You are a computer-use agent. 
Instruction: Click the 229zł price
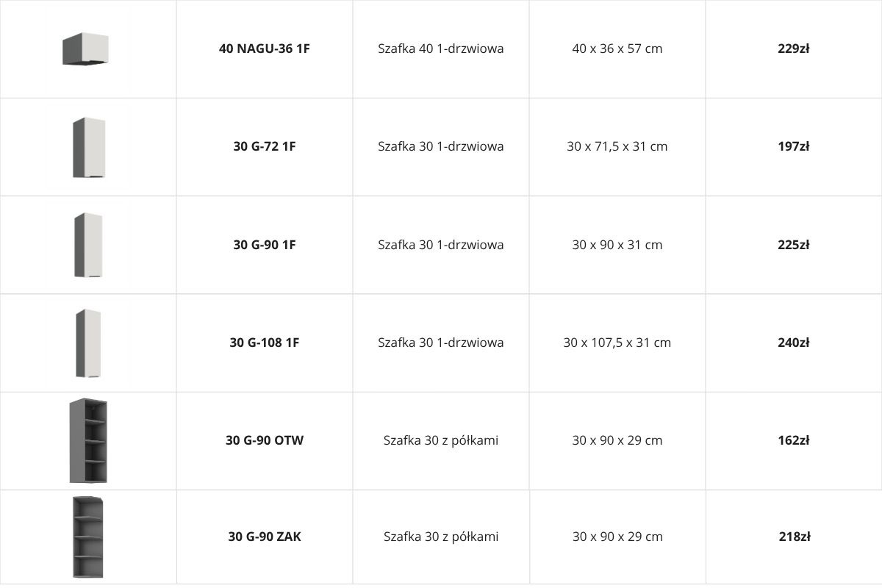794,49
